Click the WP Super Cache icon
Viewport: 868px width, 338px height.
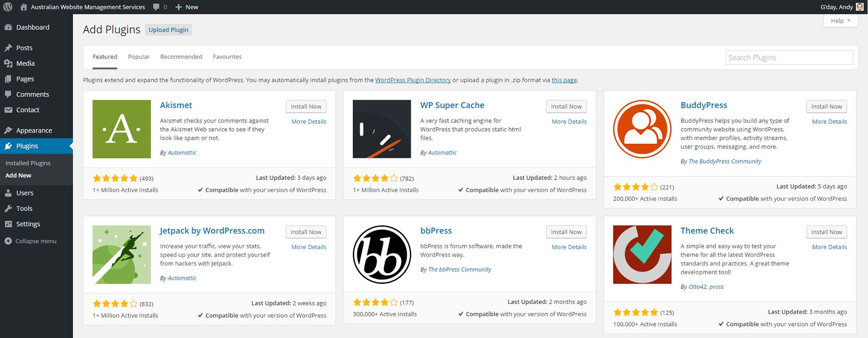(x=381, y=129)
